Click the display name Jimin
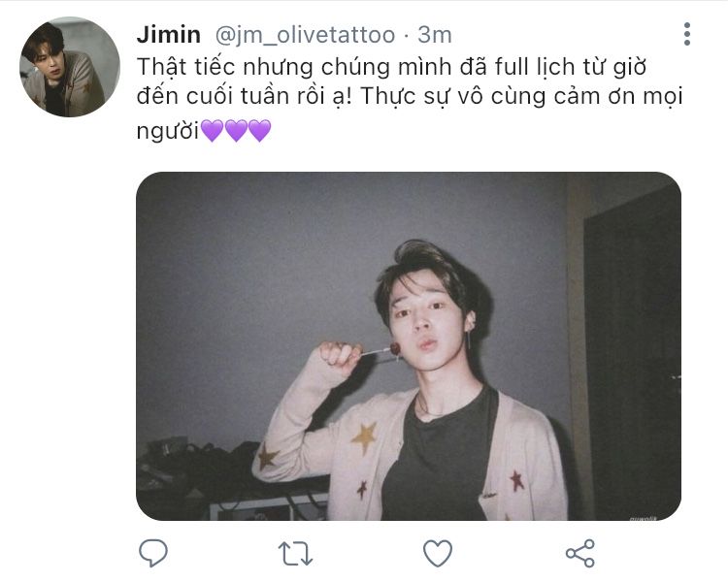 169,35
